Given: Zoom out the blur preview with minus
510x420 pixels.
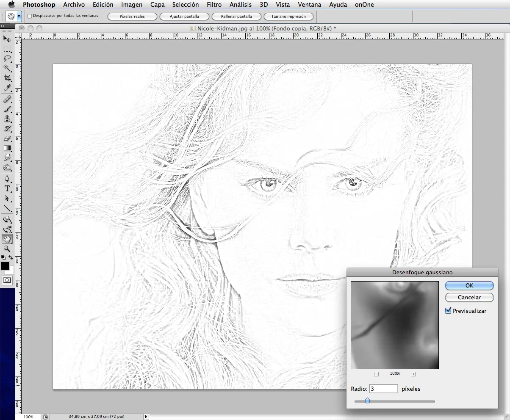Looking at the screenshot, I should point(376,374).
